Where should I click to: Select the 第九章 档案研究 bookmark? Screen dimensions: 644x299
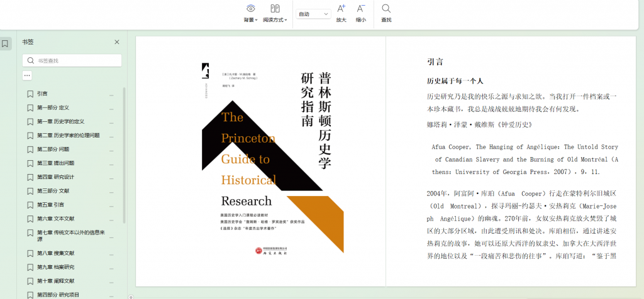point(55,267)
